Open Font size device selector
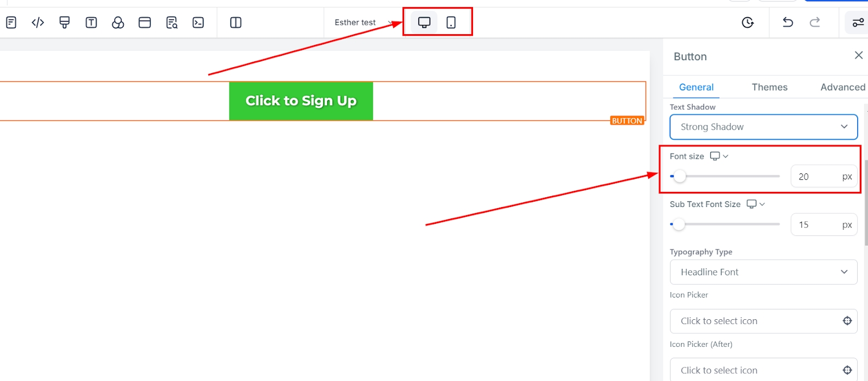 [x=719, y=156]
